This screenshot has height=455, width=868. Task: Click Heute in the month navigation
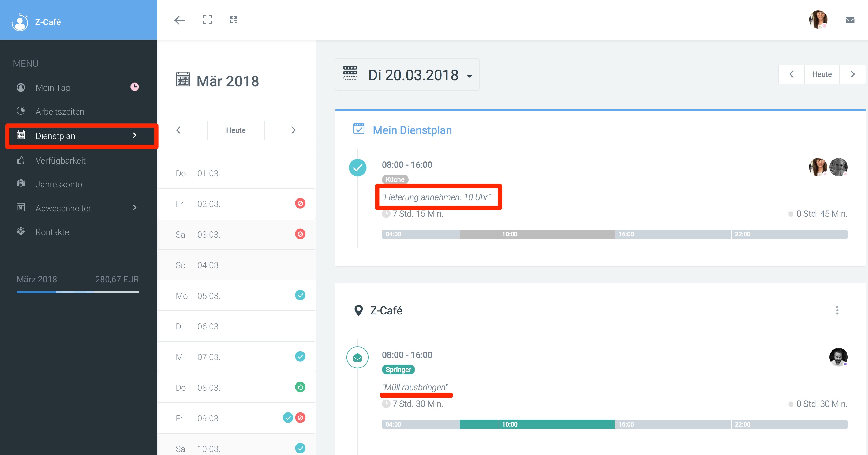point(236,130)
